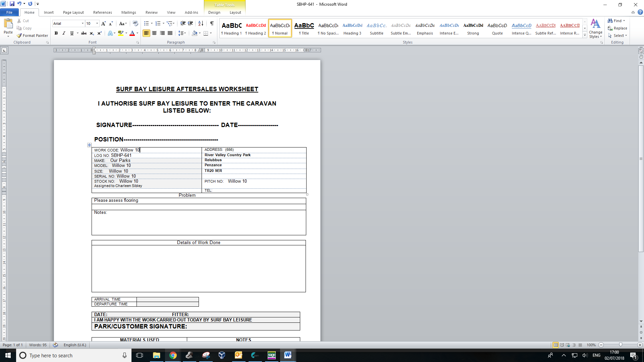Open the Page Layout tab
644x362 pixels.
73,12
